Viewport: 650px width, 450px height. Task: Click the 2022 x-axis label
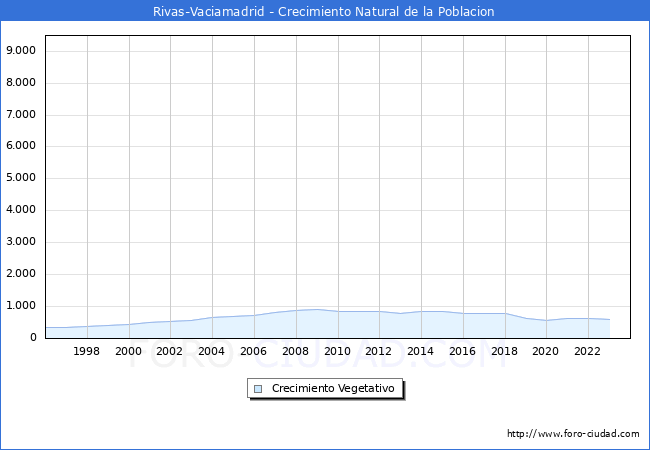click(x=587, y=351)
